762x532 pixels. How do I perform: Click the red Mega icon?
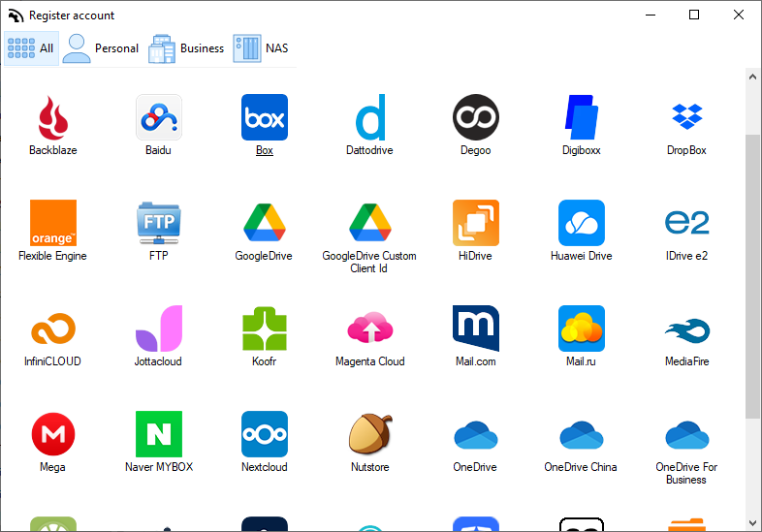click(x=53, y=434)
